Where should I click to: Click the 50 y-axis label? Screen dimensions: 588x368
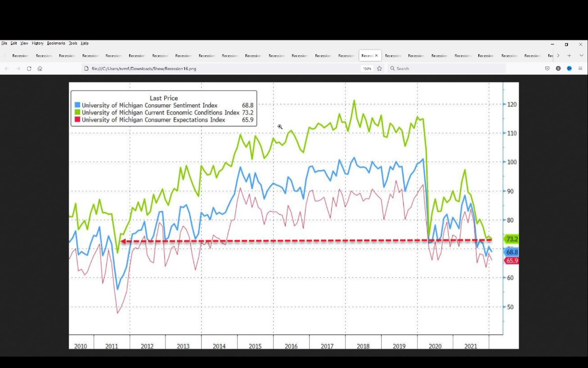(510, 307)
